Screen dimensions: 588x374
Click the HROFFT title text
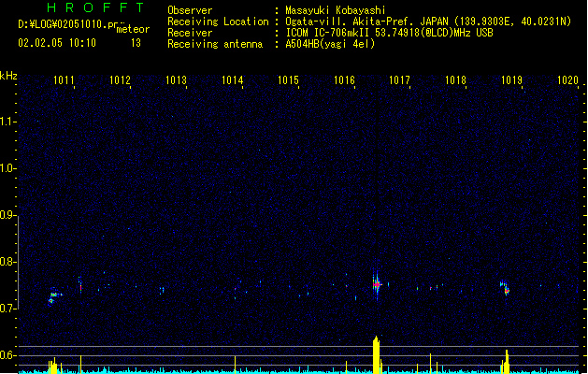[x=95, y=7]
